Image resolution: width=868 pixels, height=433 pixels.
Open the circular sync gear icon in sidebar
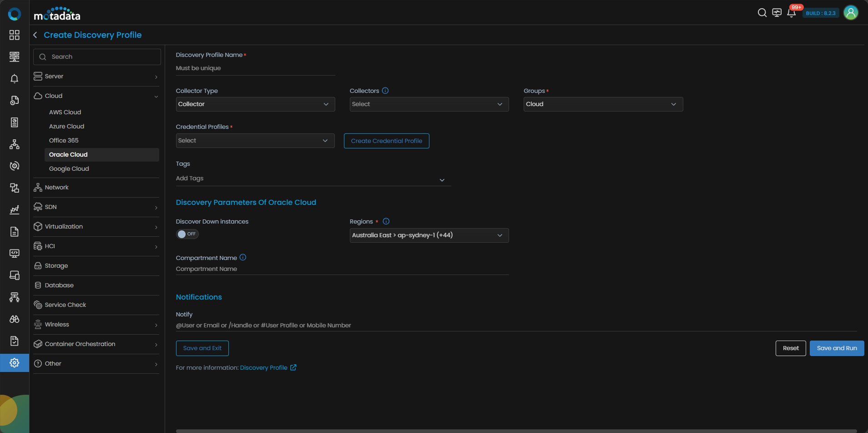click(15, 166)
